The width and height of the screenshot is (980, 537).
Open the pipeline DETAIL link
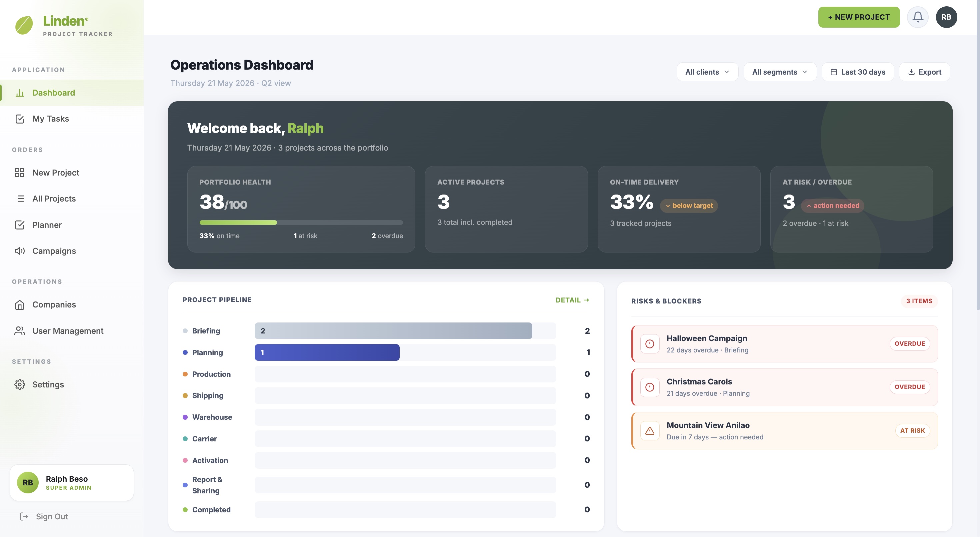pos(573,300)
